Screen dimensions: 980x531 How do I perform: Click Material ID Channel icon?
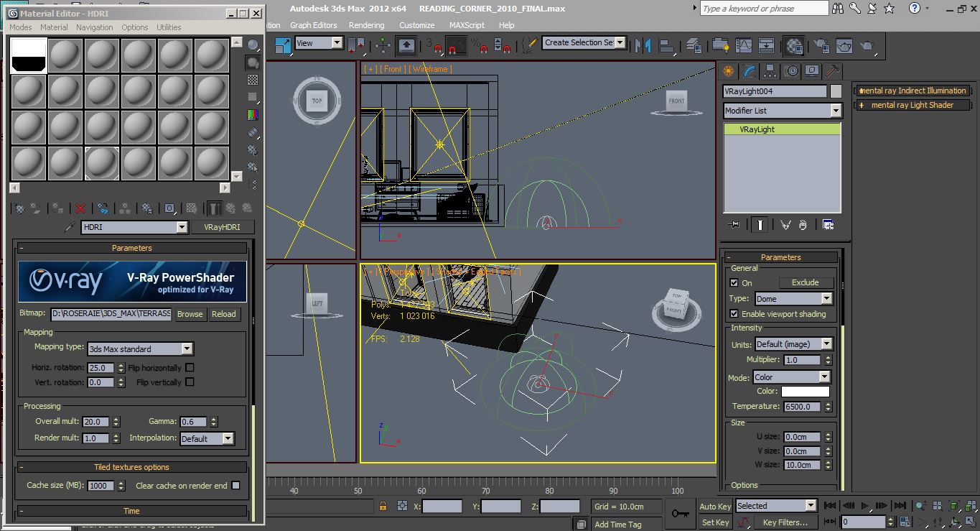[x=169, y=208]
